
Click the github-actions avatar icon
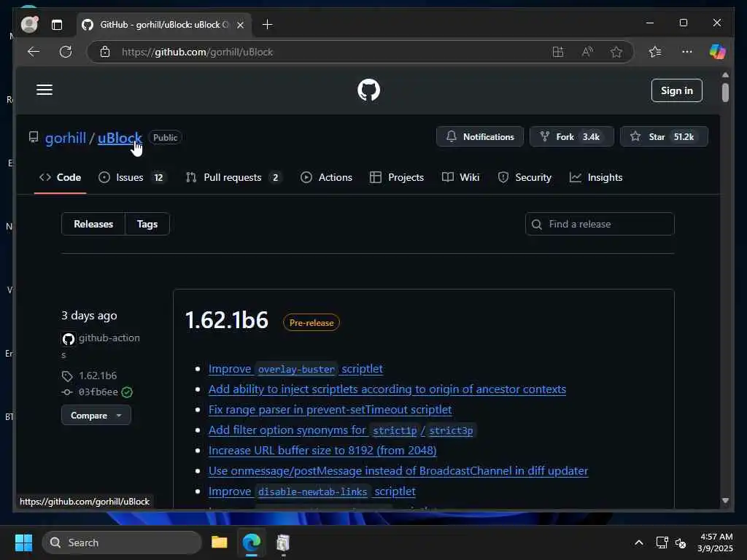[68, 338]
